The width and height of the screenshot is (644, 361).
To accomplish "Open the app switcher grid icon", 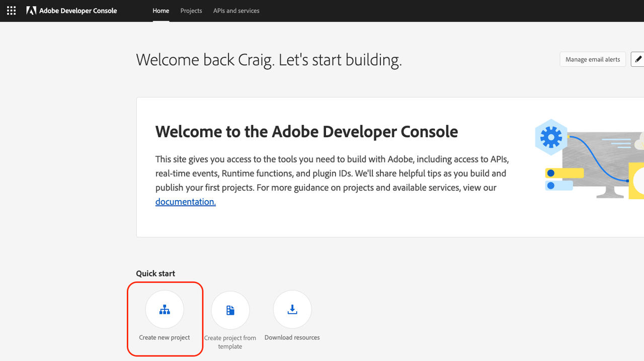I will (11, 11).
